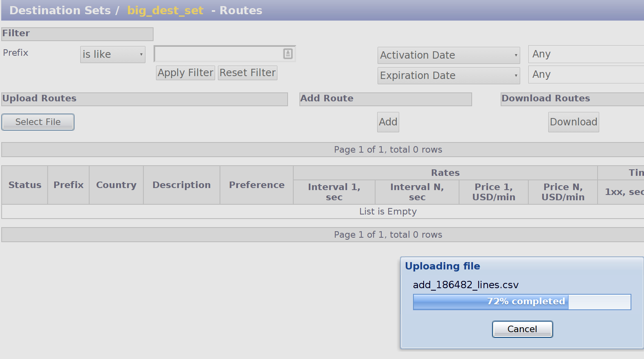Screen dimensions: 644x359
Task: Click the 72% completed progress bar
Action: 521,302
